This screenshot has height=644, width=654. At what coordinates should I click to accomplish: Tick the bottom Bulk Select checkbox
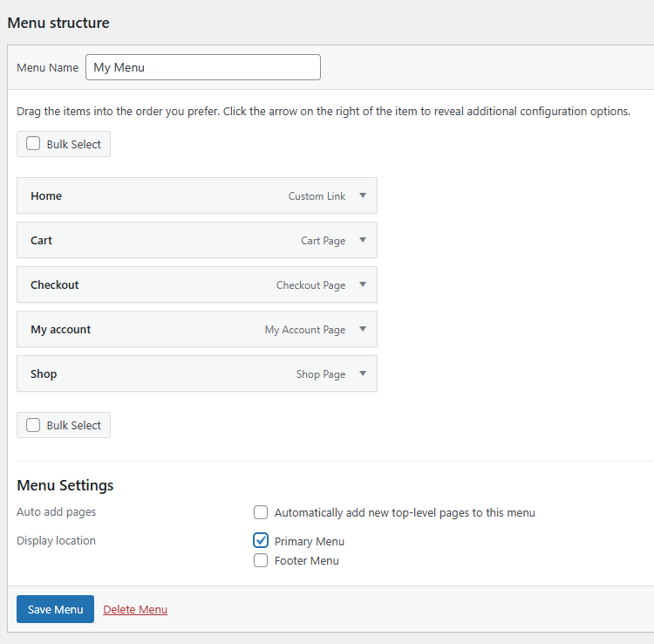33,425
